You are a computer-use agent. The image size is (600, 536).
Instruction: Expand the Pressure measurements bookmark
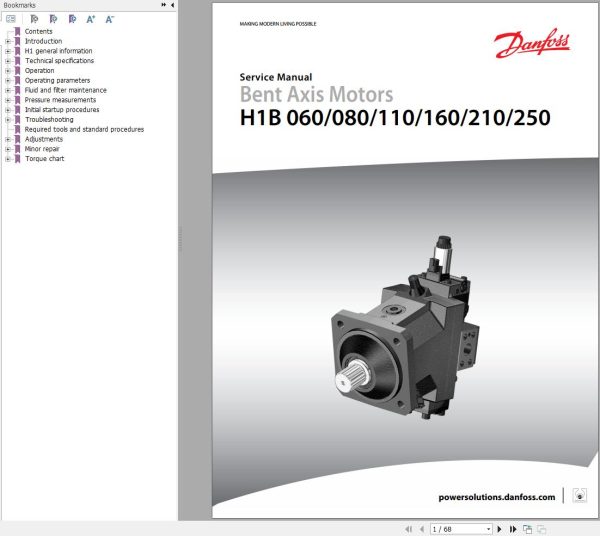click(x=8, y=100)
